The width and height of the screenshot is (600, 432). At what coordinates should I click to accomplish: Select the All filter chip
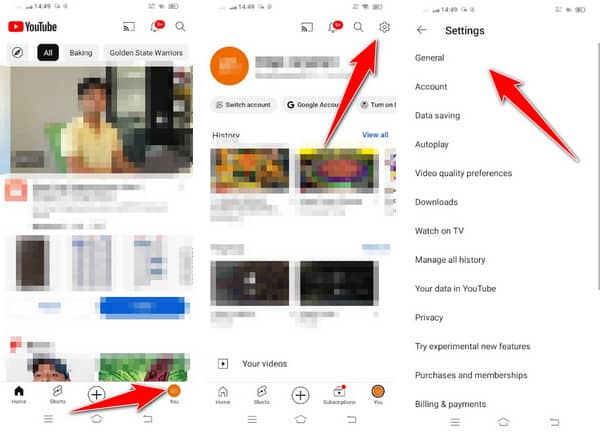(48, 53)
